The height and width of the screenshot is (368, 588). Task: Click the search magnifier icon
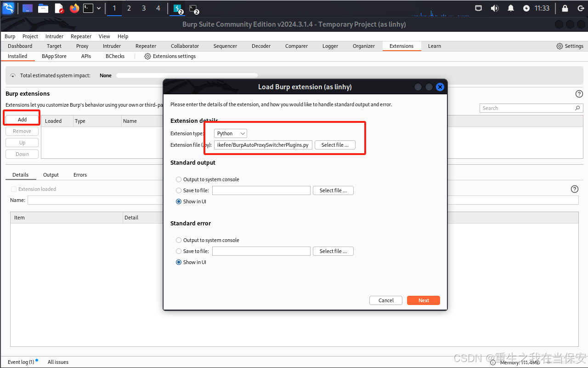577,108
